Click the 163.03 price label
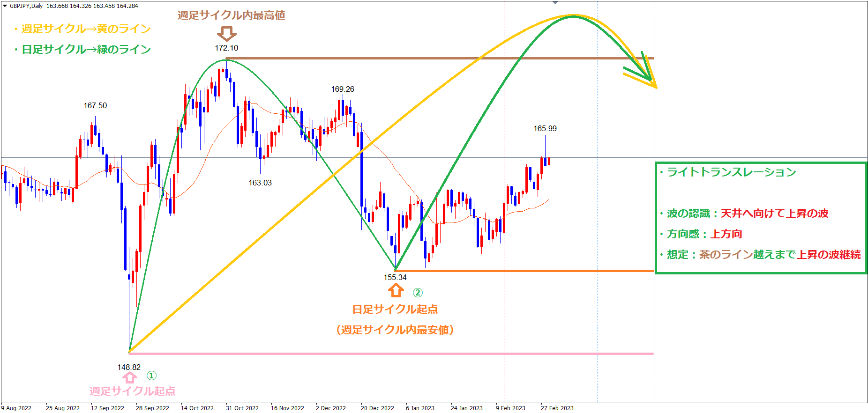The image size is (868, 413). point(260,183)
